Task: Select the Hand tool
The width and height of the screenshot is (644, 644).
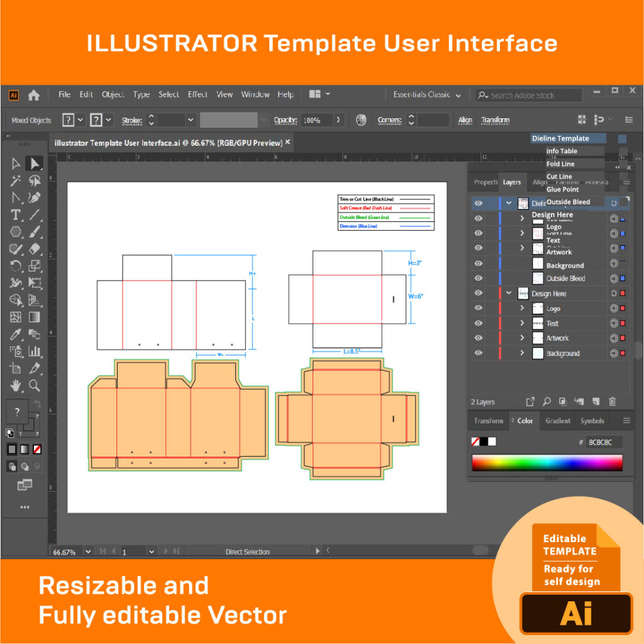Action: click(17, 386)
